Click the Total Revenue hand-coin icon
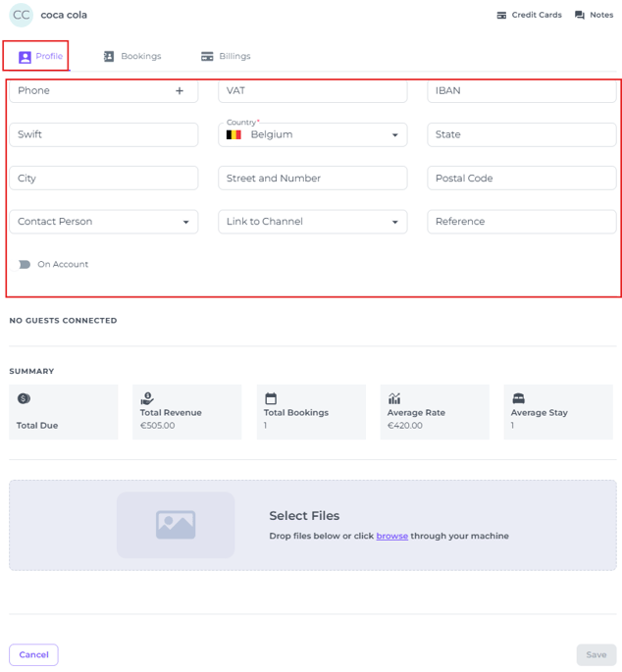The height and width of the screenshot is (672, 622). click(x=147, y=398)
